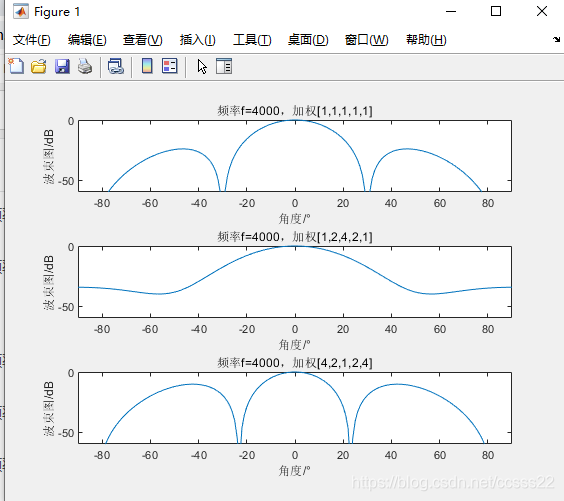Screen dimensions: 564x501
Task: Click the -50 tick label of the middle plot
Action: (66, 307)
